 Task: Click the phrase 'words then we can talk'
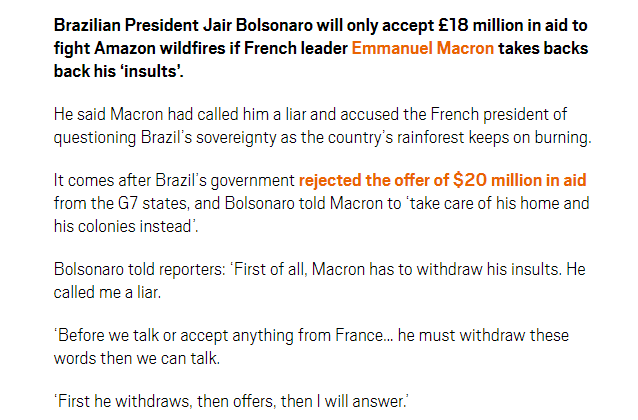click(136, 359)
